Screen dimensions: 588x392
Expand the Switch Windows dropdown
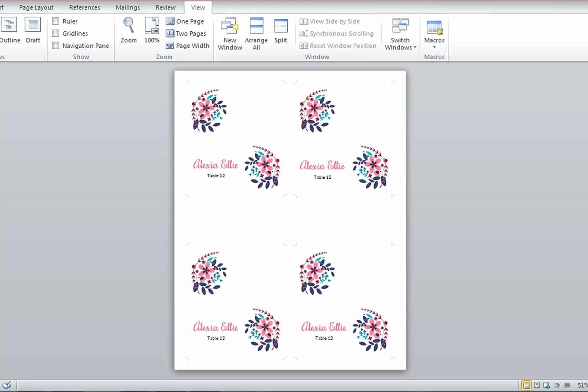pos(400,34)
